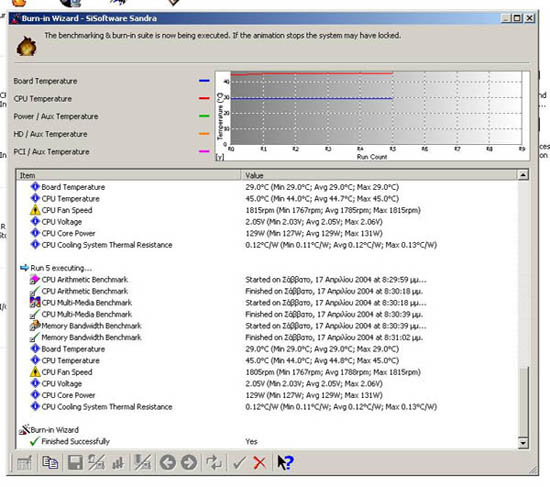Go forward with the right arrow button
This screenshot has height=487, width=550.
coord(189,462)
